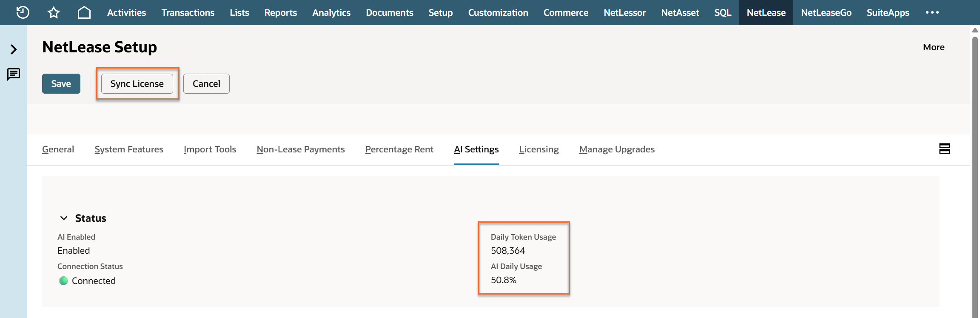Click the 'AI Daily Usage' field label
This screenshot has width=980, height=318.
(516, 266)
